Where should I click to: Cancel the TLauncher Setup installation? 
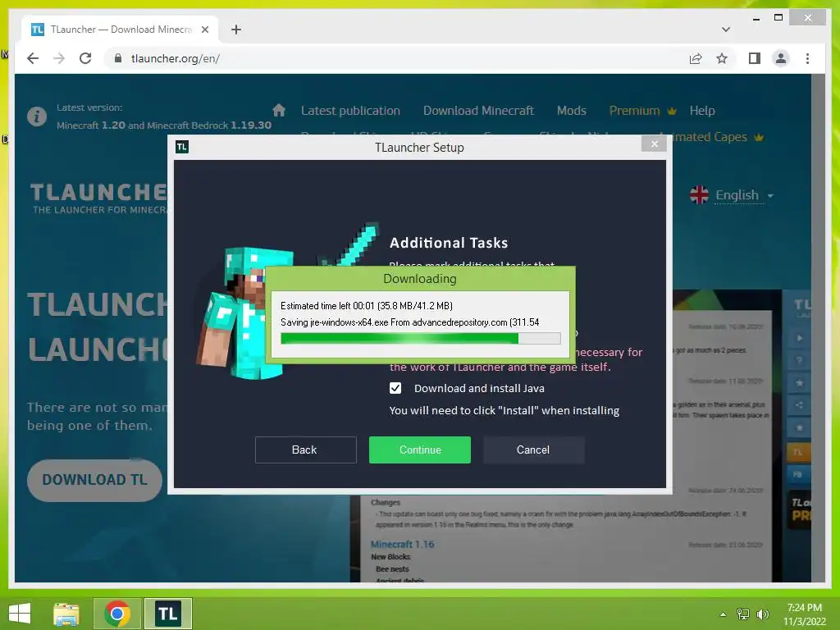pos(533,450)
